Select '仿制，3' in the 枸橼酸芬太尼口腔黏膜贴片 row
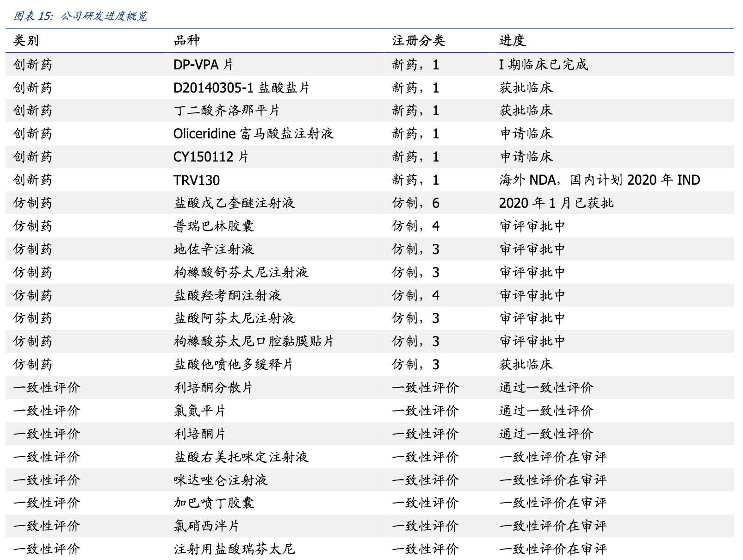 click(x=416, y=342)
